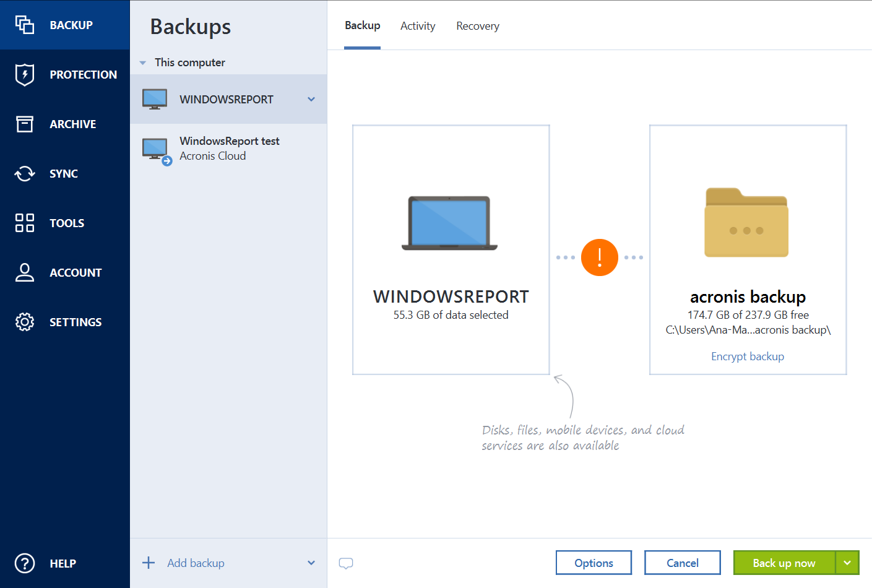Image resolution: width=872 pixels, height=588 pixels.
Task: Open Help question mark icon
Action: pos(25,563)
